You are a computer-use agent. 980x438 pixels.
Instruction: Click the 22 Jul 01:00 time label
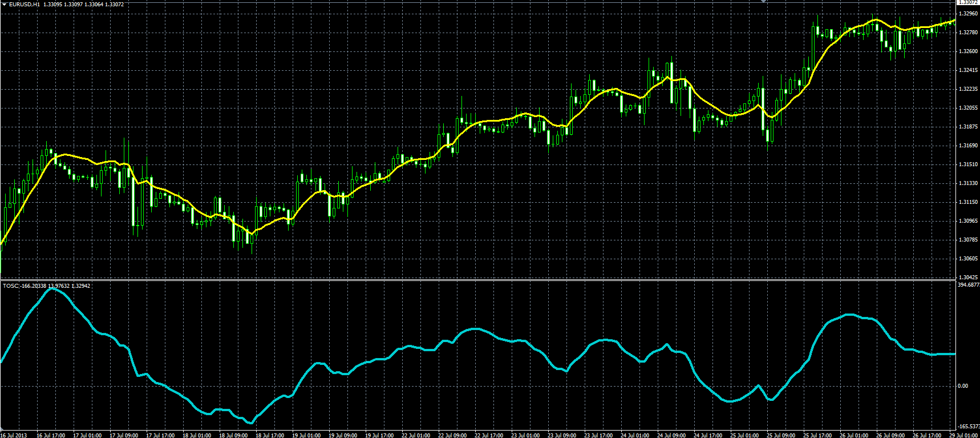pos(416,435)
